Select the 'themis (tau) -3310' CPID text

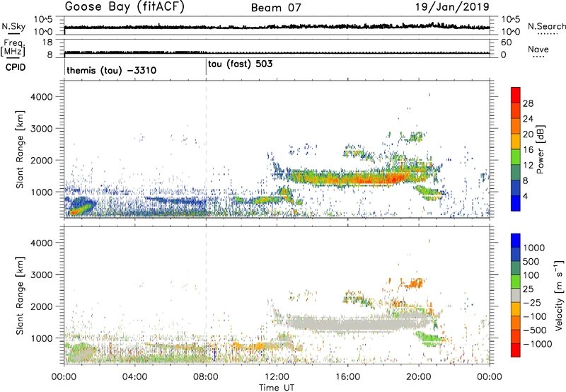[112, 70]
